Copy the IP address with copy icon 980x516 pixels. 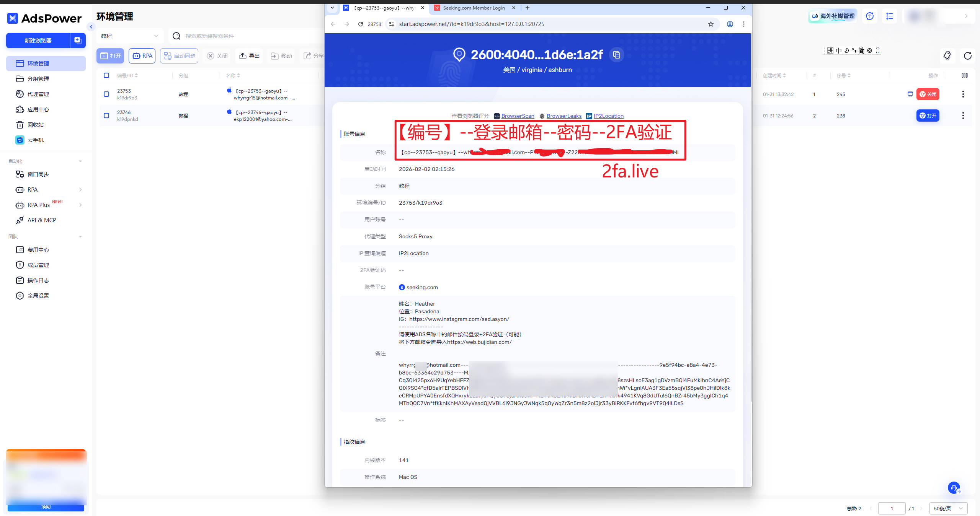click(616, 55)
